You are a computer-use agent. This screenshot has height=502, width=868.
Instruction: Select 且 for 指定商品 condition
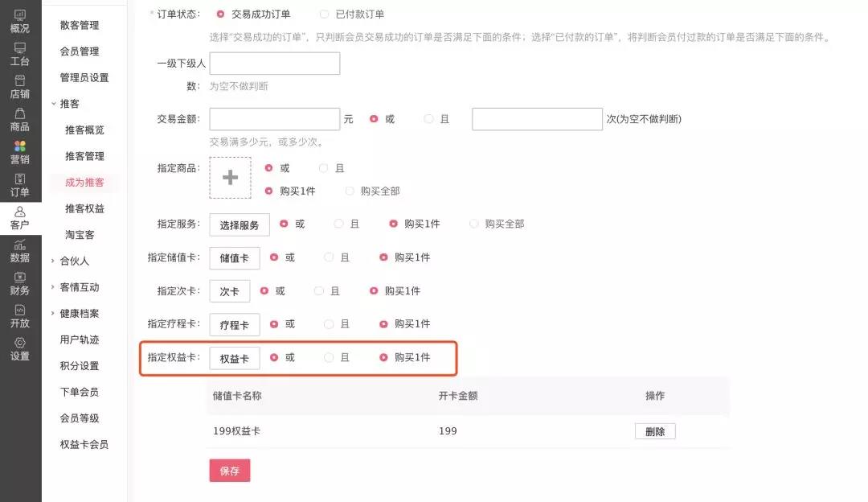pos(323,167)
